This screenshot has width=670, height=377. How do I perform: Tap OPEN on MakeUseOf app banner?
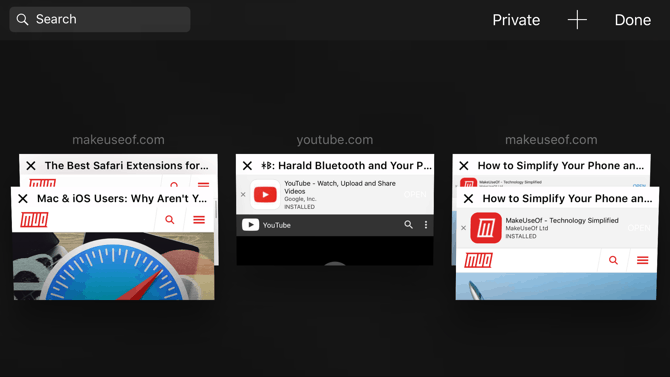tap(639, 228)
